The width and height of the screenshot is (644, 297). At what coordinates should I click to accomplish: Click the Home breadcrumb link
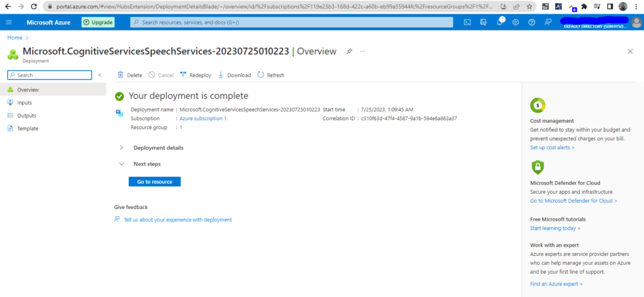15,38
